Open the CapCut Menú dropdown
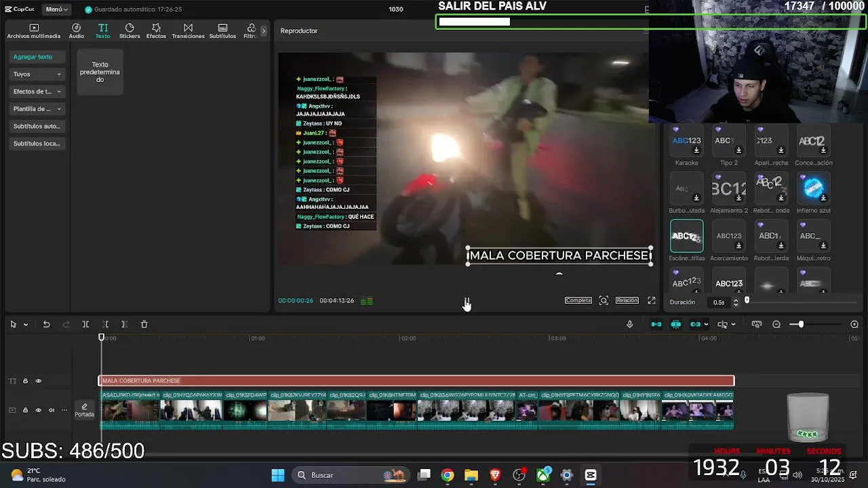 [57, 9]
